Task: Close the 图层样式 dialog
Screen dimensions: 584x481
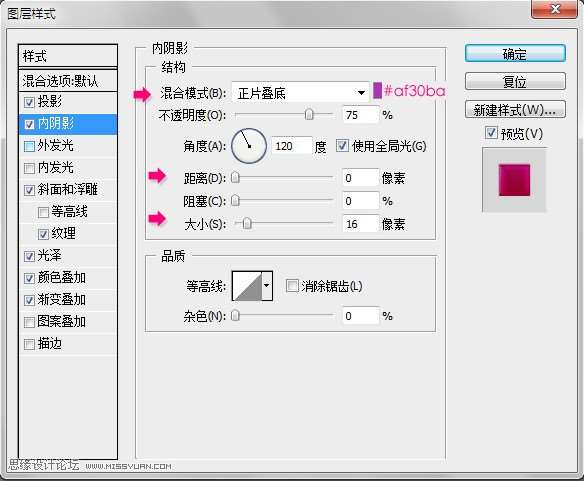Action: 555,9
